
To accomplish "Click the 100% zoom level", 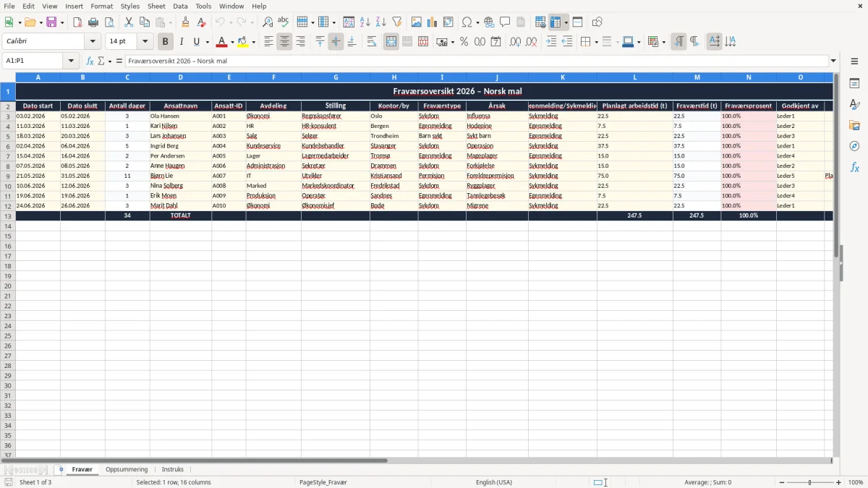I will 856,482.
